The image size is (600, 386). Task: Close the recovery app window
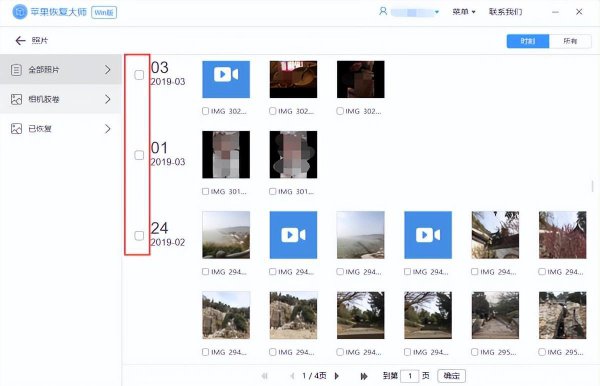pyautogui.click(x=579, y=12)
